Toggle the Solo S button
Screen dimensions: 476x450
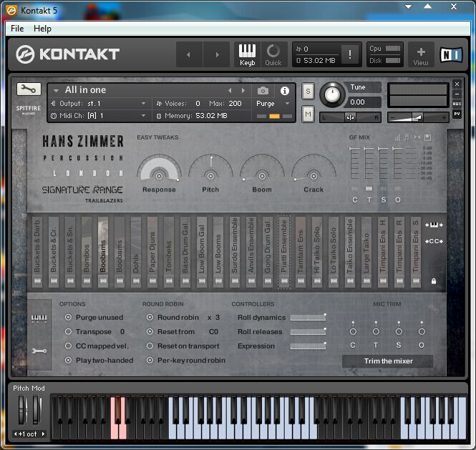click(308, 91)
